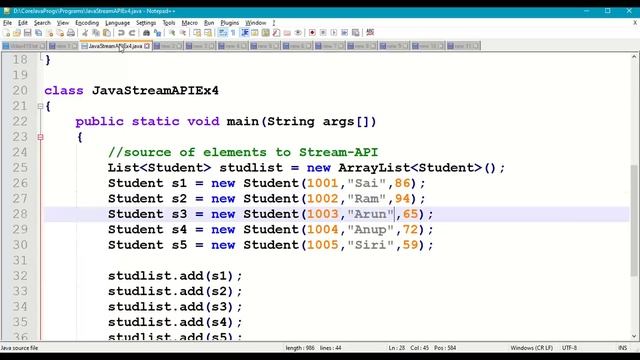Zoom in using toolbar icon
This screenshot has height=360, width=640.
(x=172, y=32)
